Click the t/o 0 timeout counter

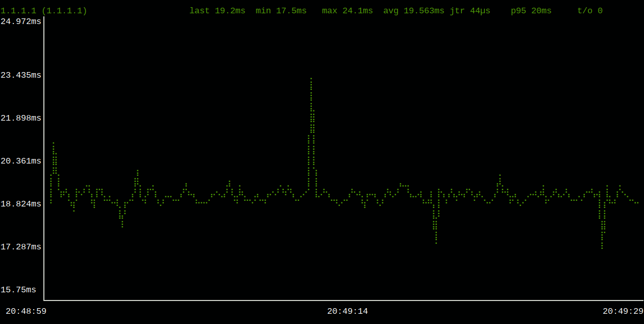click(x=590, y=11)
